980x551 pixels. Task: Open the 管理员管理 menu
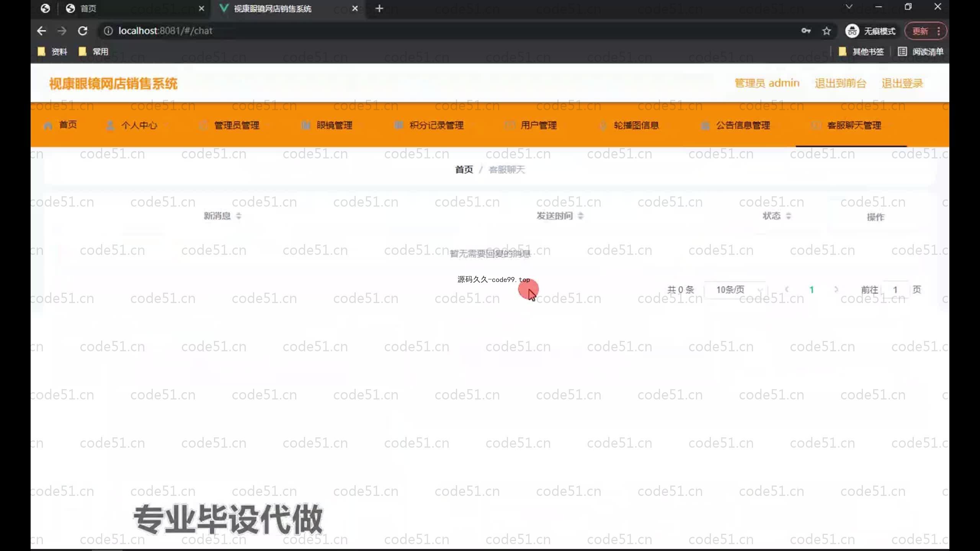237,125
